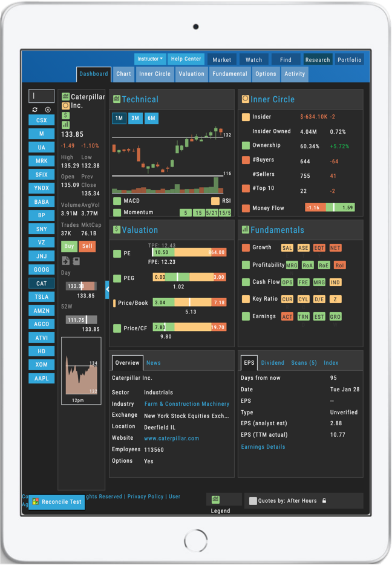Click the lock icon beside After Hours

tap(324, 500)
